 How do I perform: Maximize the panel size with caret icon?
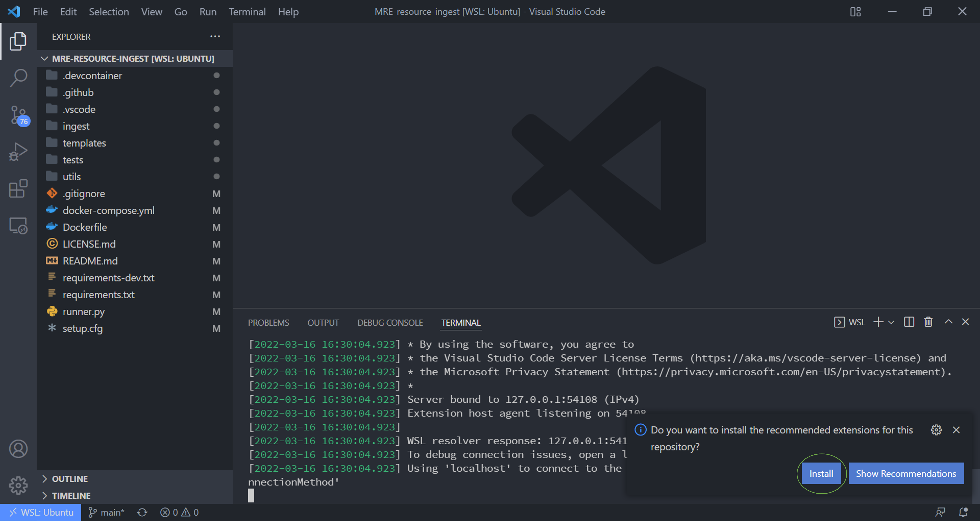point(948,322)
